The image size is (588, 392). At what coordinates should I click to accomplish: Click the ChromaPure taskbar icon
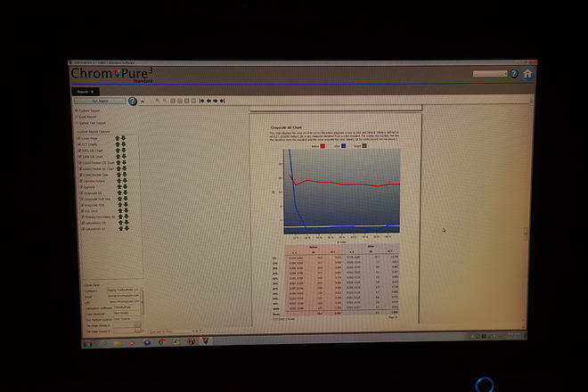(x=206, y=340)
